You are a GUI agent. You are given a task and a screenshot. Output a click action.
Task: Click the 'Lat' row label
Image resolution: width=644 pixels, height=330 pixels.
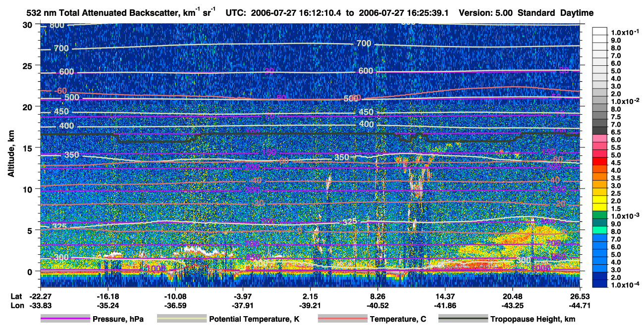(16, 296)
